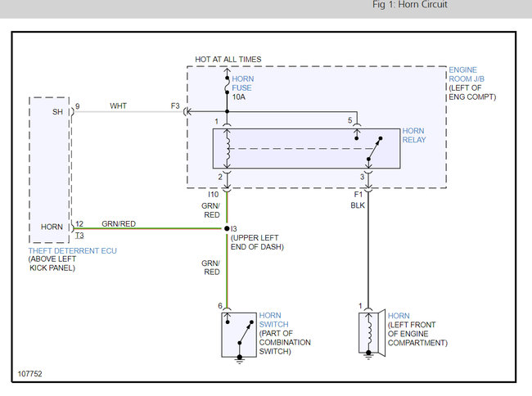532x396 pixels.
Task: Click pin '12' at ECU HORN terminal
Action: pos(79,223)
